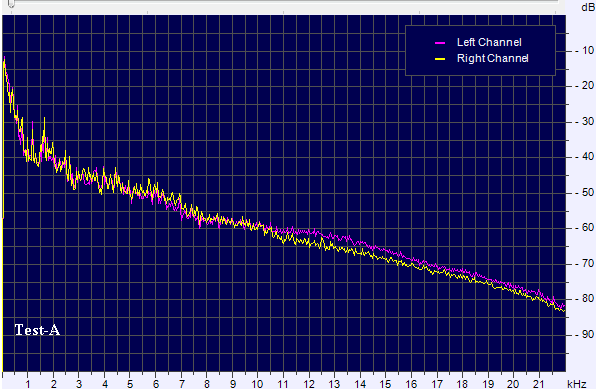Click the "- 70" dB scale label
Image resolution: width=596 pixels, height=389 pixels.
point(585,263)
